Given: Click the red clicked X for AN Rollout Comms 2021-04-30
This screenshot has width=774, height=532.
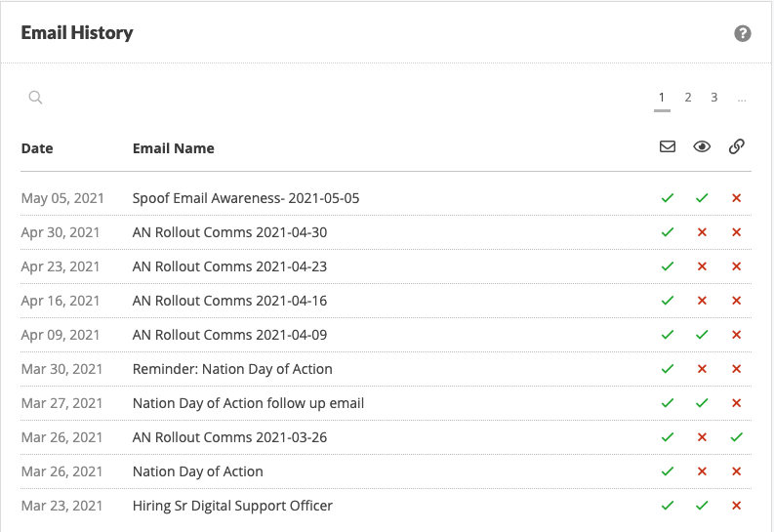Looking at the screenshot, I should (x=737, y=232).
